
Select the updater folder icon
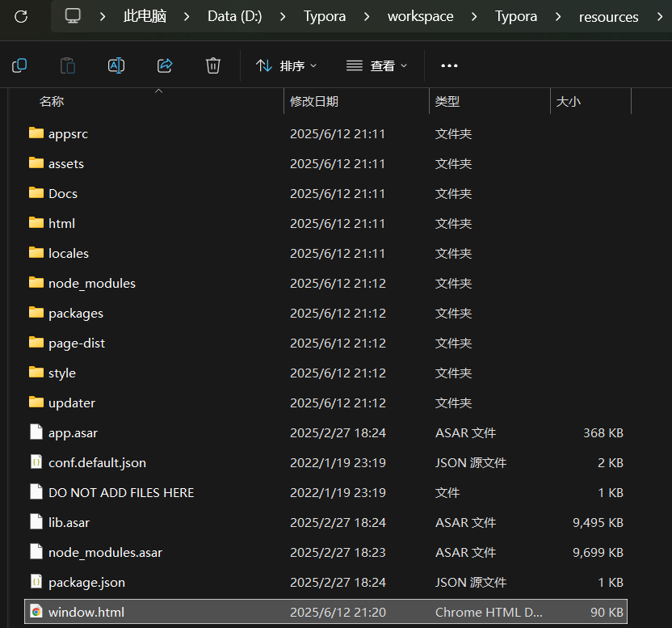tap(36, 403)
